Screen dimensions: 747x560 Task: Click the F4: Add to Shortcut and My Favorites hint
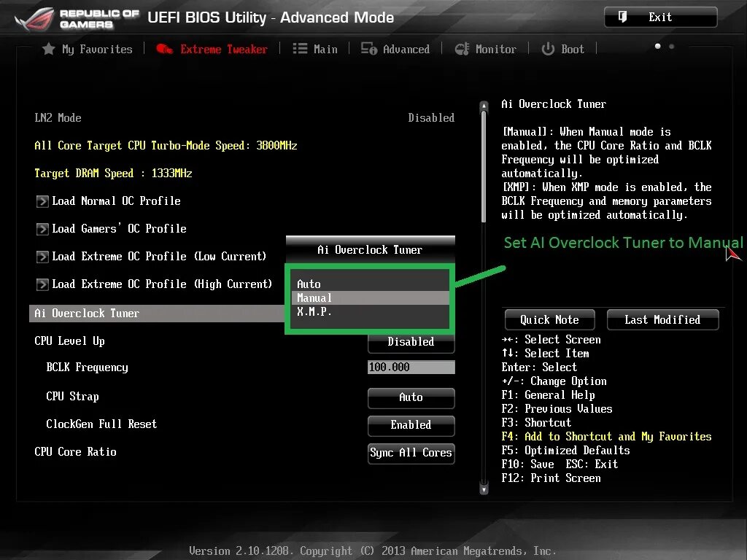click(x=606, y=436)
